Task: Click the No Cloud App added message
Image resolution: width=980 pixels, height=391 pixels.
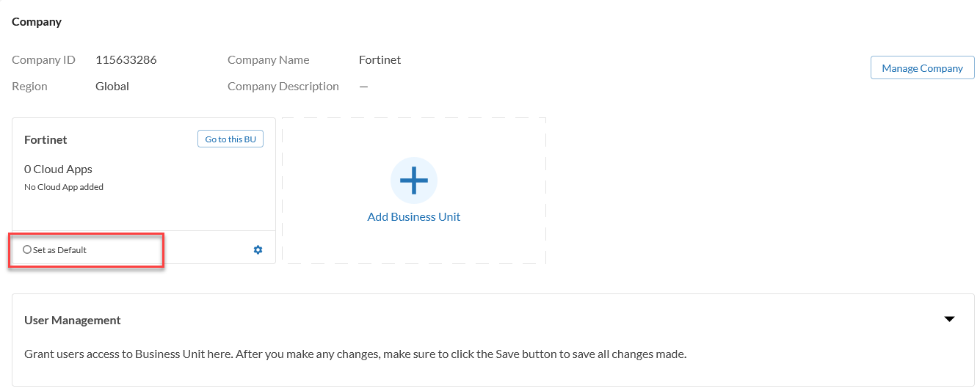Action: click(x=64, y=187)
